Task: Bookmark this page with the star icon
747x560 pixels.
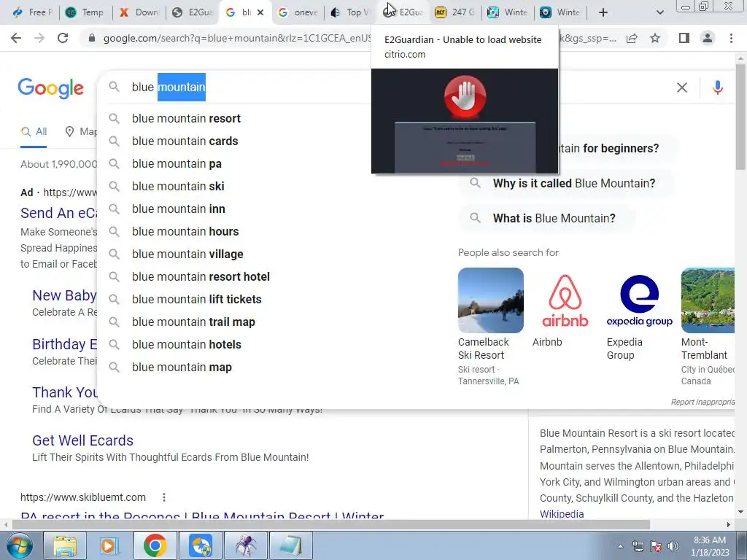Action: tap(655, 38)
